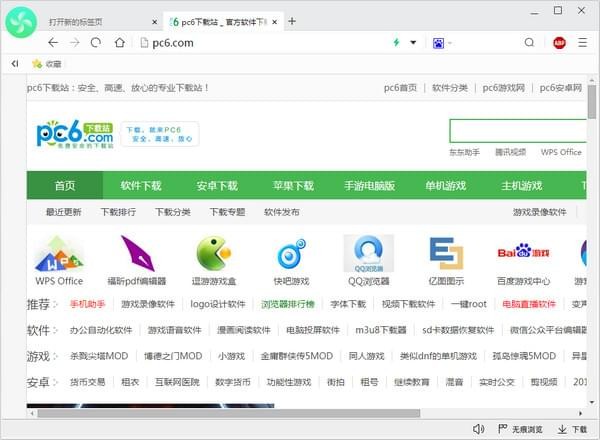Go back to the previous page

click(x=53, y=42)
